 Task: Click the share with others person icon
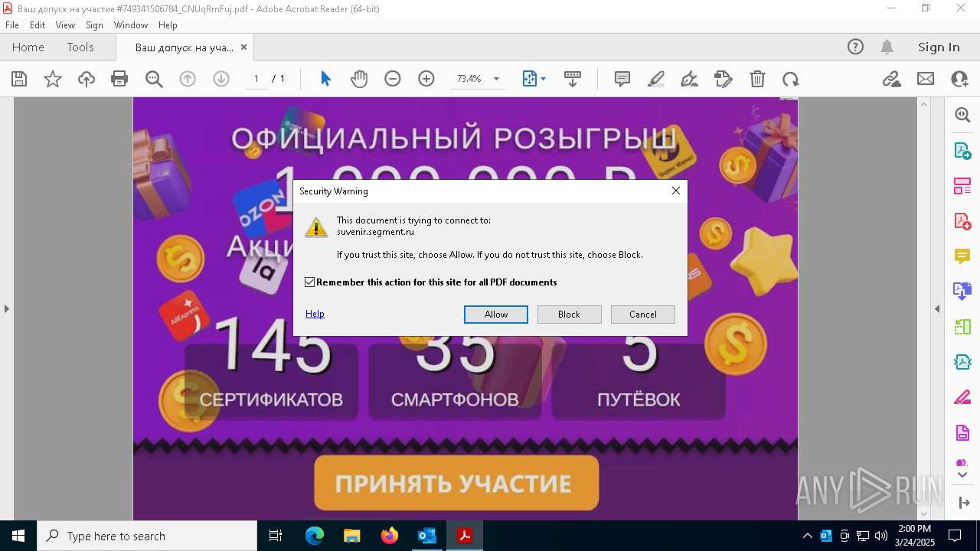959,79
